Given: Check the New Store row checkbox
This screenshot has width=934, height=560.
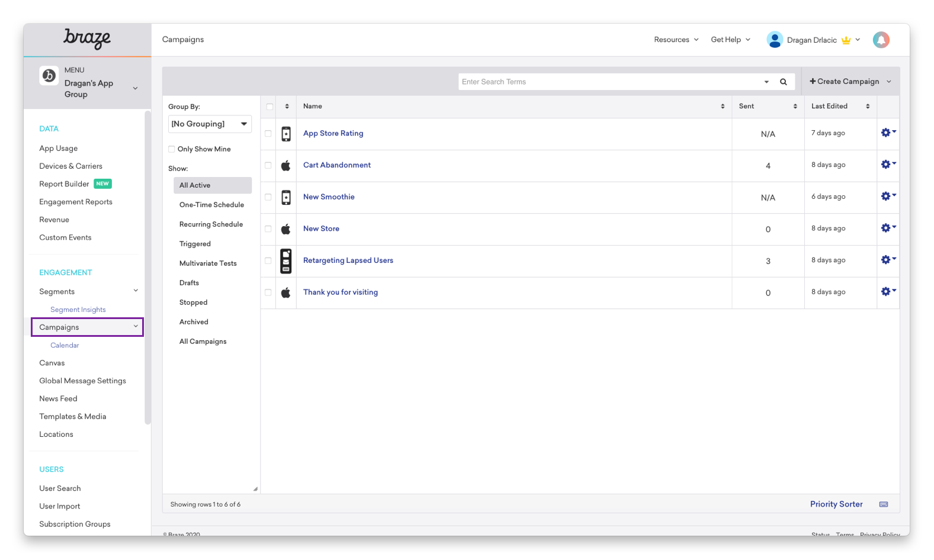Looking at the screenshot, I should click(x=268, y=228).
